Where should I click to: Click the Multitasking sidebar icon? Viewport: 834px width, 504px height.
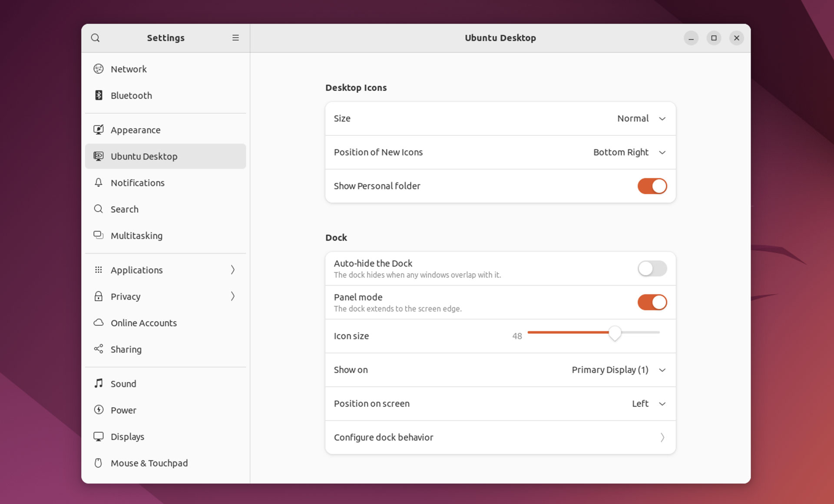click(99, 235)
